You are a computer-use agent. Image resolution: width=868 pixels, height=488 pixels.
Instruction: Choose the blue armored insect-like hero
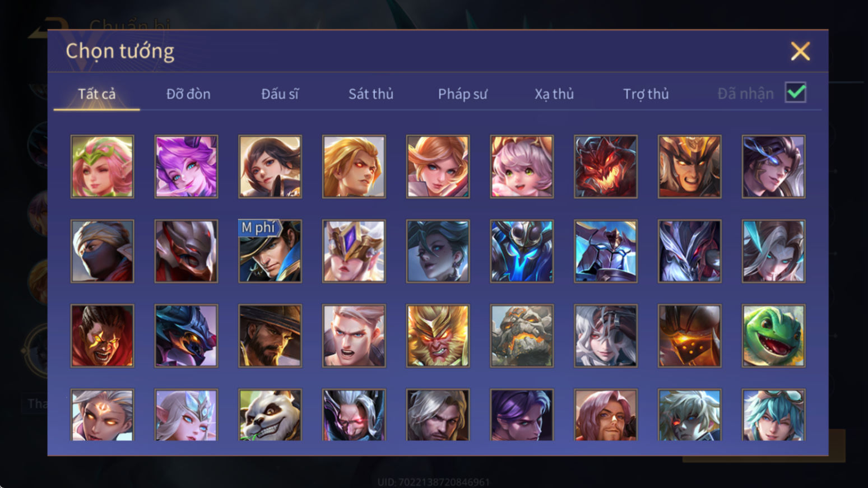[x=522, y=251]
